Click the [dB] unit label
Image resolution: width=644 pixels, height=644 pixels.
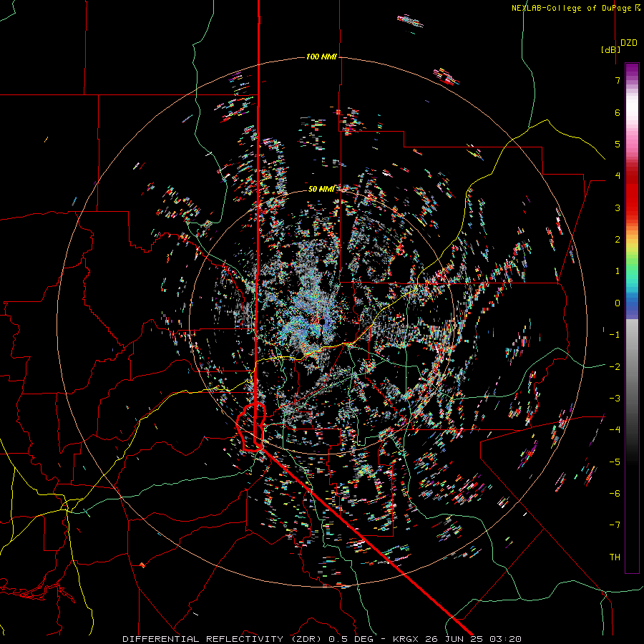(611, 49)
